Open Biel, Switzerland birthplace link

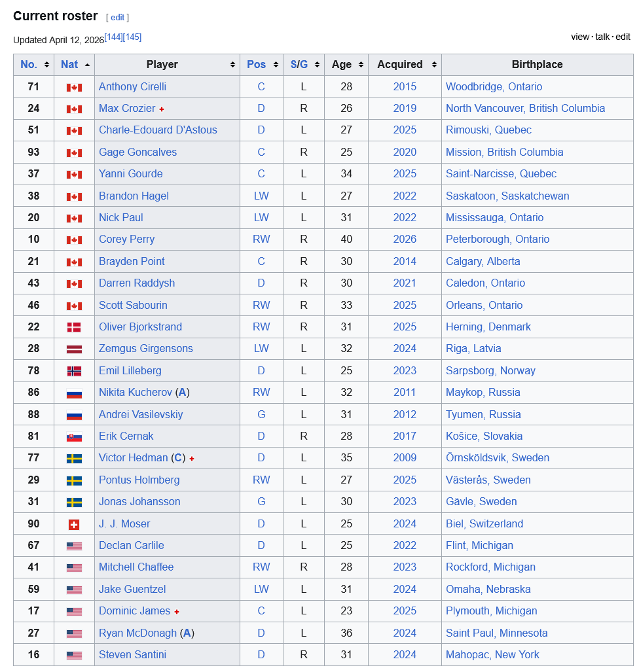tap(484, 523)
